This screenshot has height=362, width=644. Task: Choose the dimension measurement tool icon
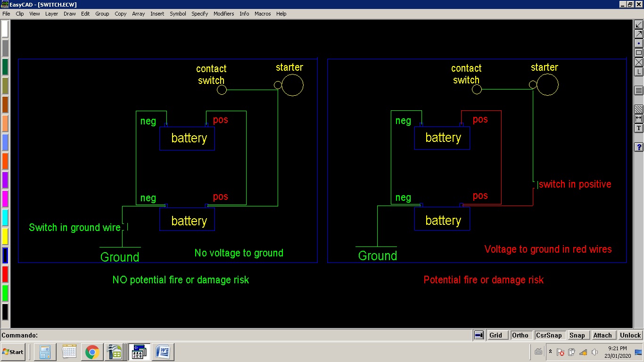pos(639,119)
